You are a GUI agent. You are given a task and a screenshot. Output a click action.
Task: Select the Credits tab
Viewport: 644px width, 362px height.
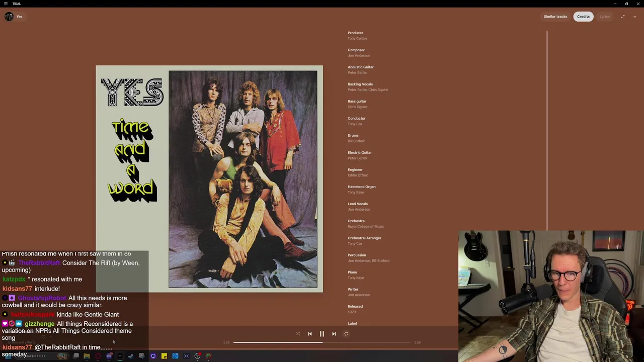[583, 17]
